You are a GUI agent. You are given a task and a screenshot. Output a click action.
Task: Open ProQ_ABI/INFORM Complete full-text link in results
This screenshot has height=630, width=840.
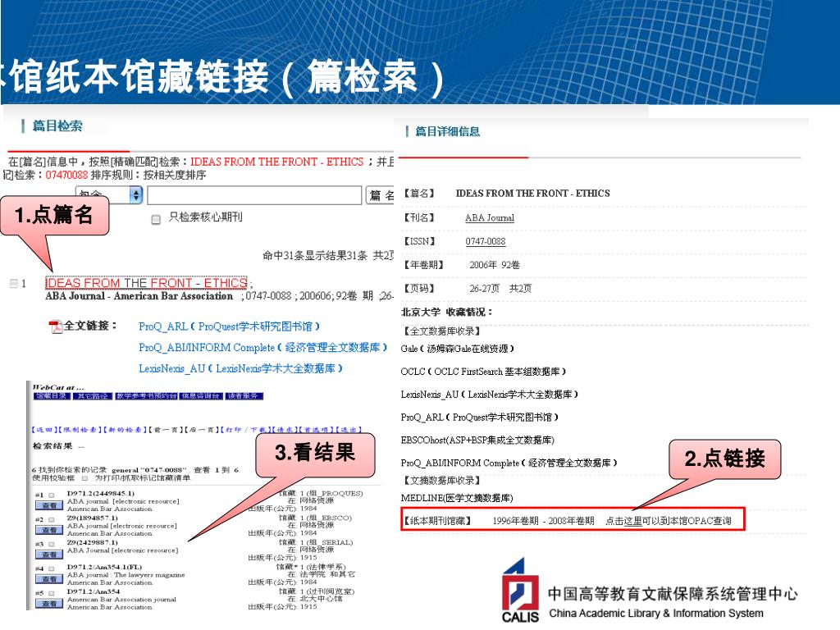click(x=263, y=347)
